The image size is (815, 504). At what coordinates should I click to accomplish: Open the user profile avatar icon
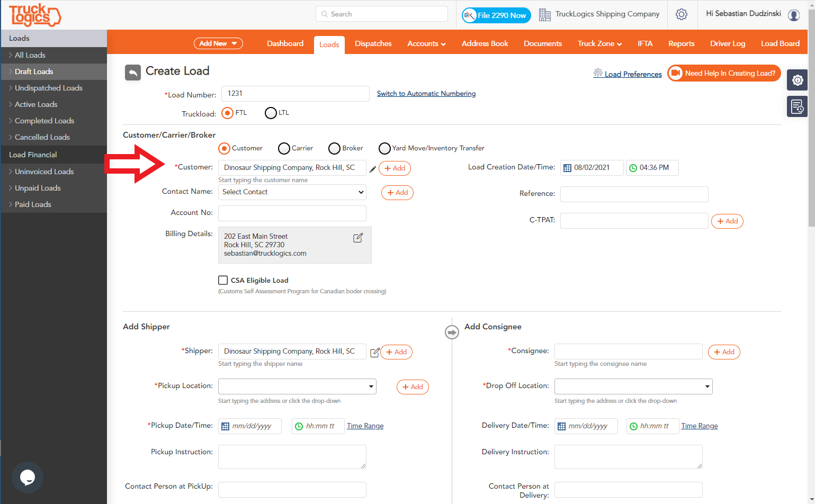click(x=794, y=15)
